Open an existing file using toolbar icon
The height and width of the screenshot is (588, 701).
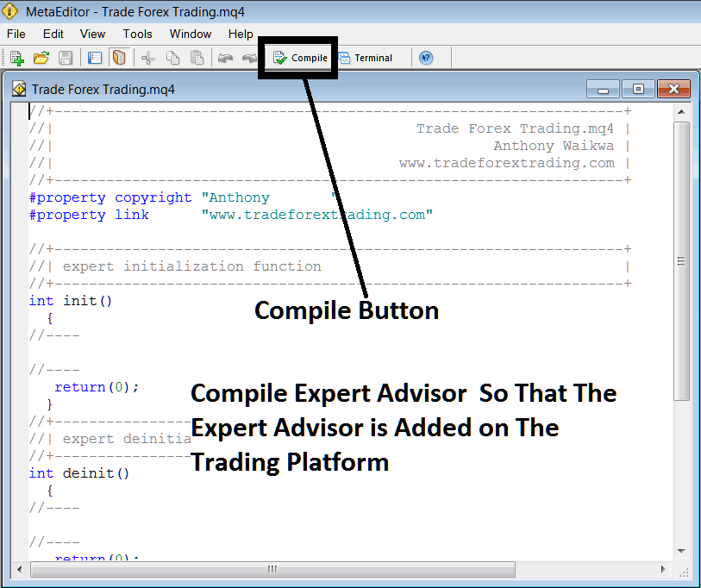coord(41,57)
